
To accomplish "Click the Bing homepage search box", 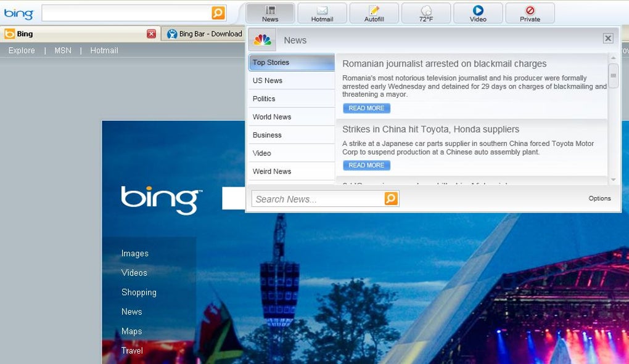I will pos(234,198).
